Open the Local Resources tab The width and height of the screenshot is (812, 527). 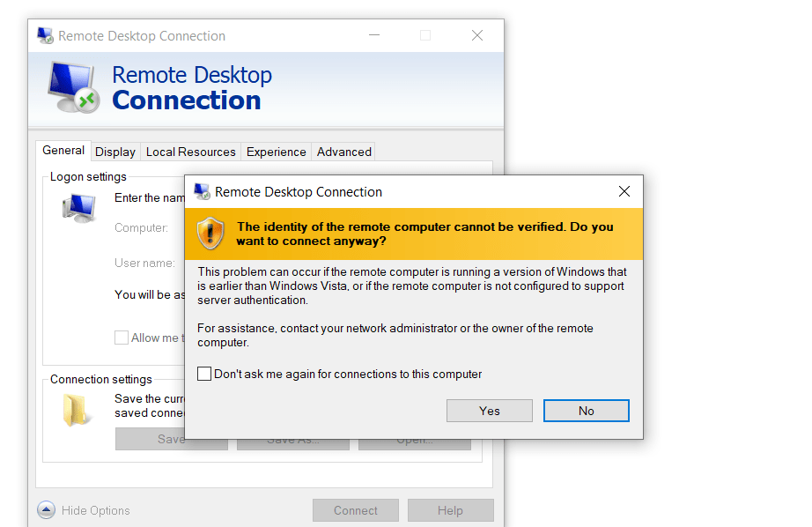coord(190,152)
